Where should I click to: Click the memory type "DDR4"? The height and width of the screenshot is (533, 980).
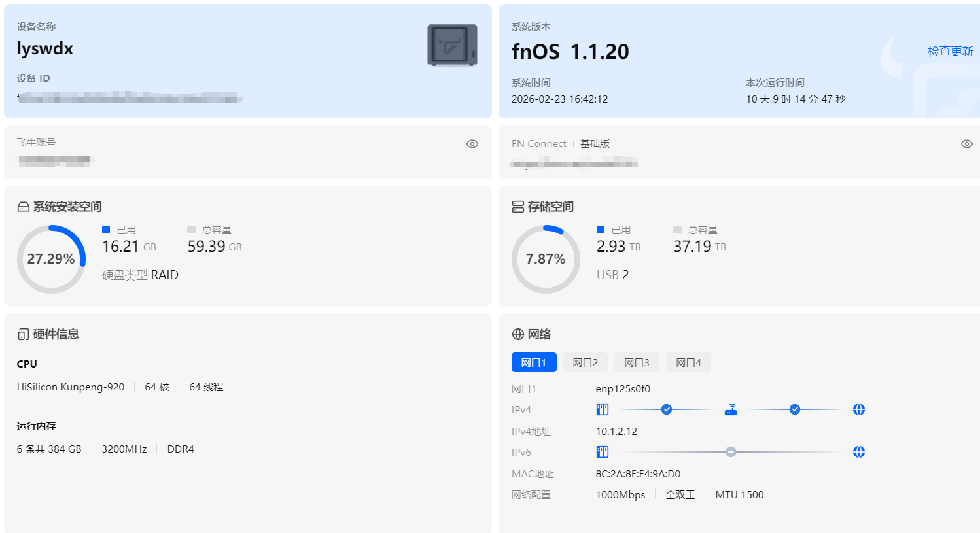click(181, 449)
